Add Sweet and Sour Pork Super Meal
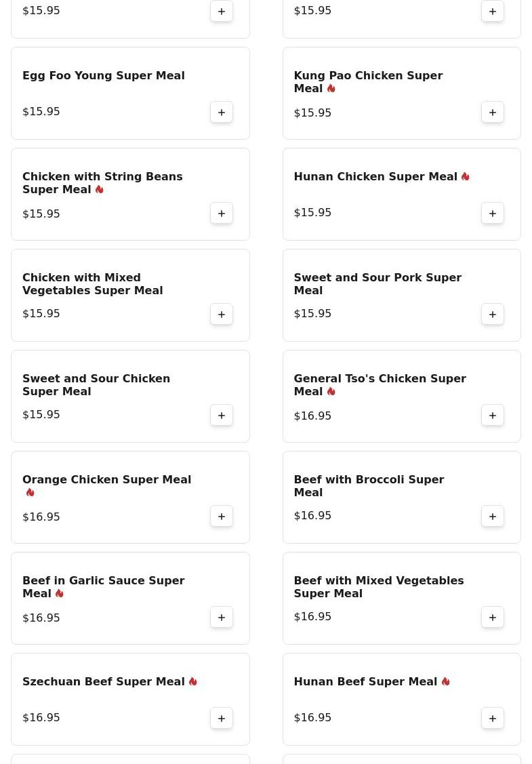Viewport: 532px width, 764px height. pyautogui.click(x=493, y=314)
